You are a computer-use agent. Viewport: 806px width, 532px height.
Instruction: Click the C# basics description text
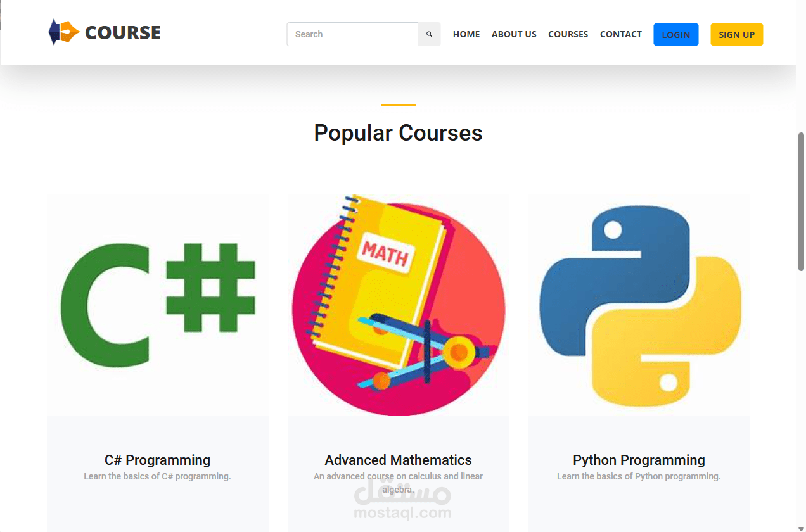[x=158, y=476]
